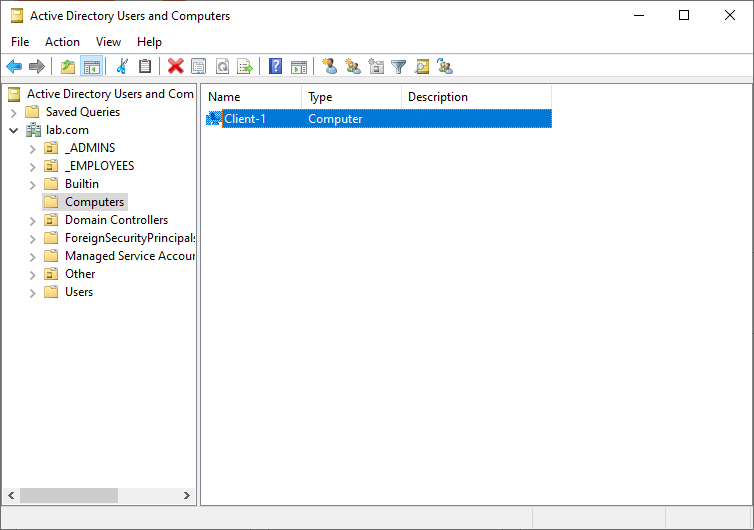Click the Filter funnel icon
The width and height of the screenshot is (754, 530).
(x=399, y=66)
